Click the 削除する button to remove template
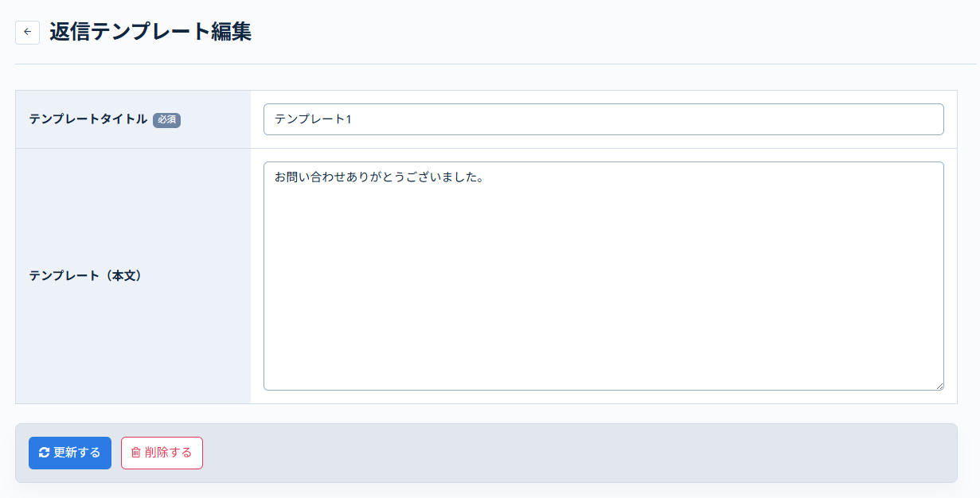 point(162,453)
